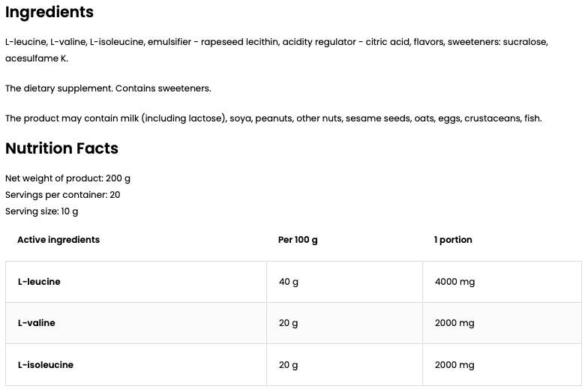The width and height of the screenshot is (585, 392).
Task: Click the "Active ingredients" column header
Action: (58, 240)
